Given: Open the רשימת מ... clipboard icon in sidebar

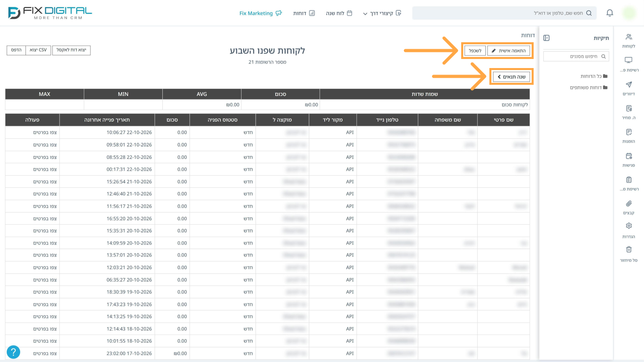Looking at the screenshot, I should point(629,183).
